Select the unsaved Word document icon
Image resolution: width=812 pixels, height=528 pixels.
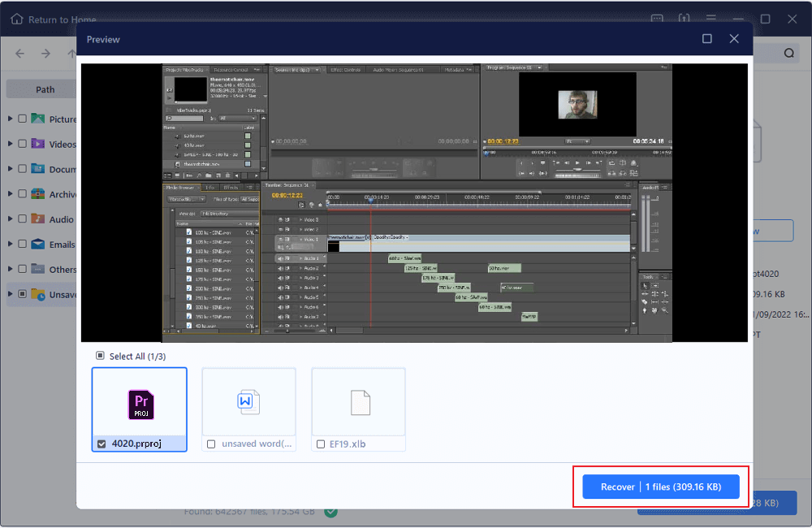[248, 401]
